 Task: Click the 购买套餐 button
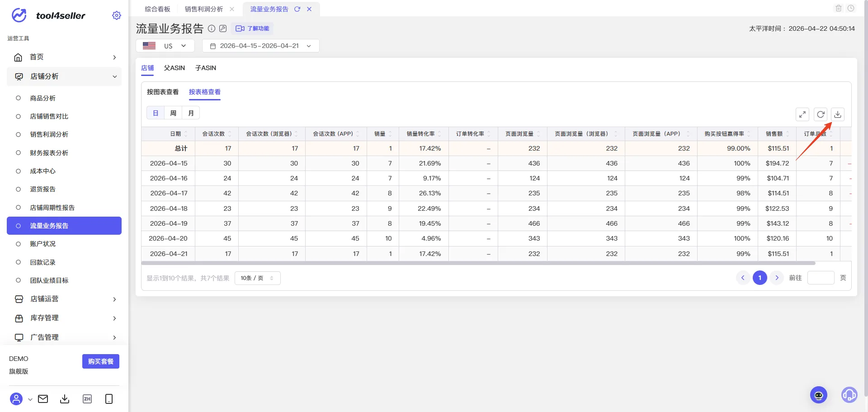click(x=101, y=361)
